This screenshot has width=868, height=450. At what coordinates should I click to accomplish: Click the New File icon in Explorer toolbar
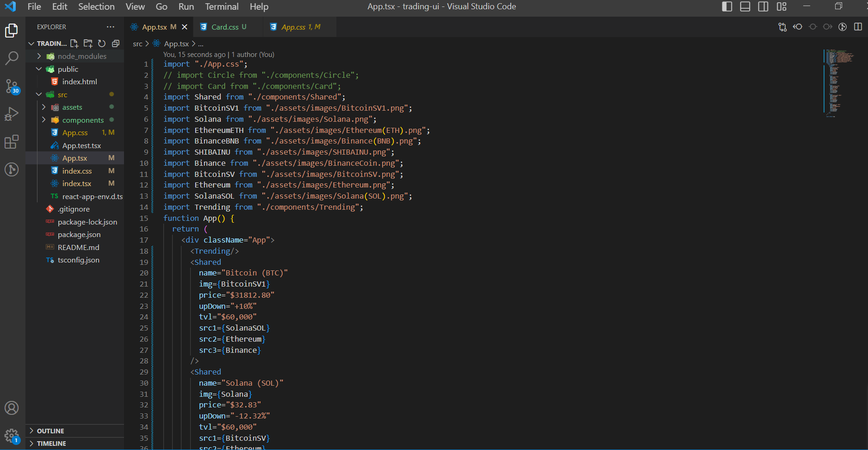(x=74, y=44)
